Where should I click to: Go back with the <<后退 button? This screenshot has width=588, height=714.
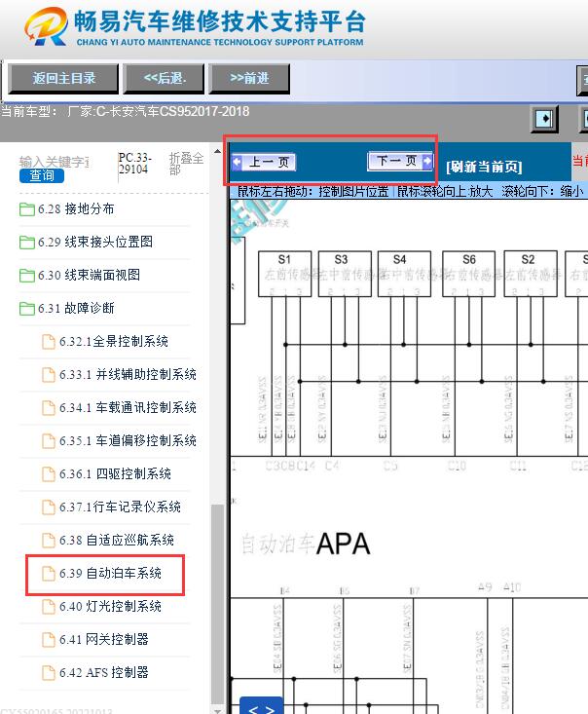(x=165, y=79)
